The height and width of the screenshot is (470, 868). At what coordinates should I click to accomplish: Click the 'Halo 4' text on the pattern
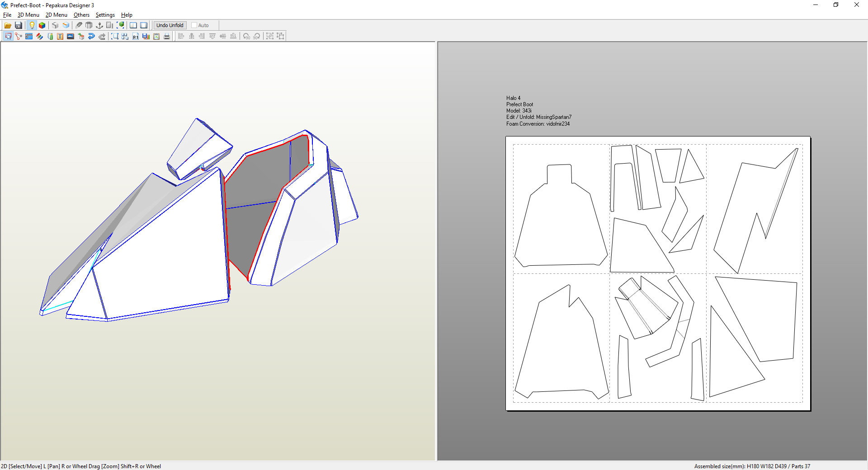(x=513, y=98)
